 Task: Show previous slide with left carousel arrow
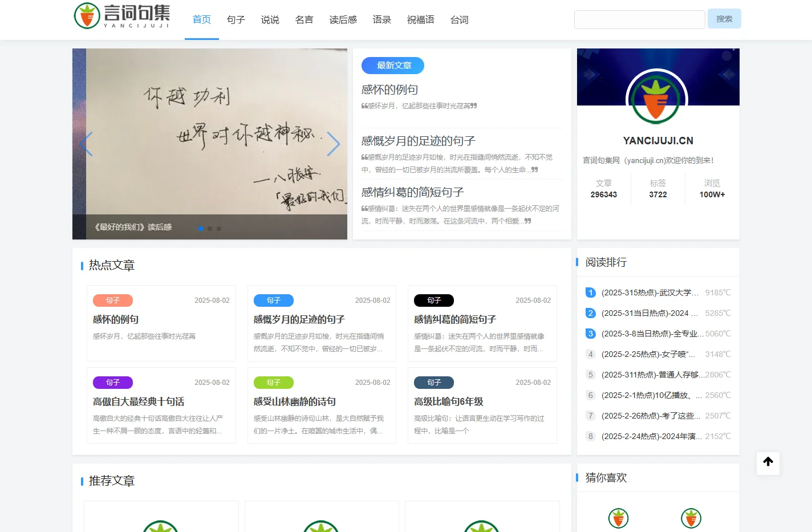tap(87, 144)
